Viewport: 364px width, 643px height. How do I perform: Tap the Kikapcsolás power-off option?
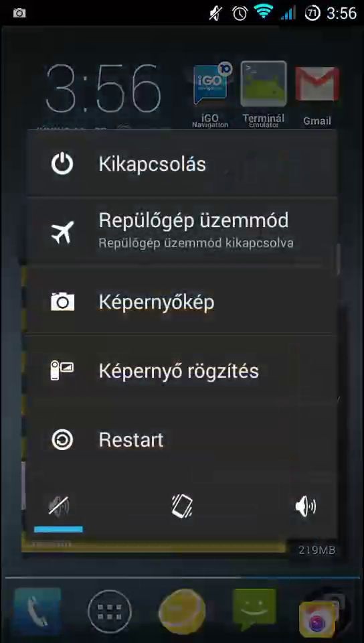pyautogui.click(x=181, y=164)
